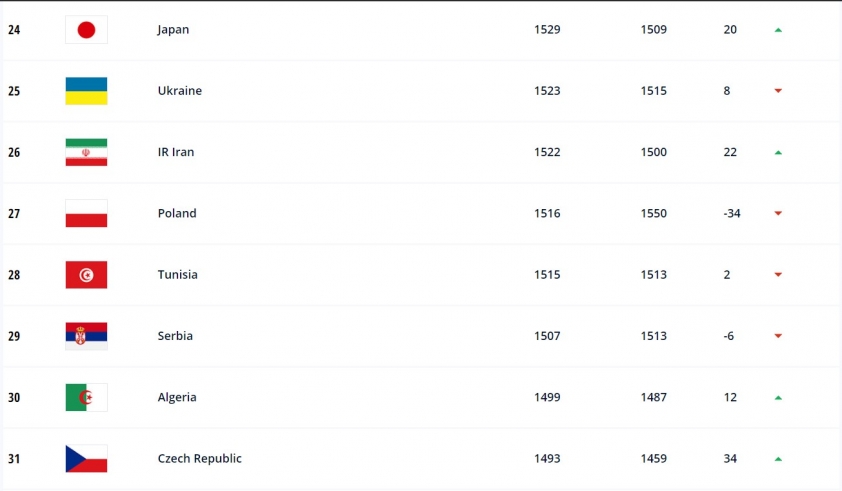Image resolution: width=842 pixels, height=491 pixels.
Task: Click Poland's red down arrow
Action: 778,213
